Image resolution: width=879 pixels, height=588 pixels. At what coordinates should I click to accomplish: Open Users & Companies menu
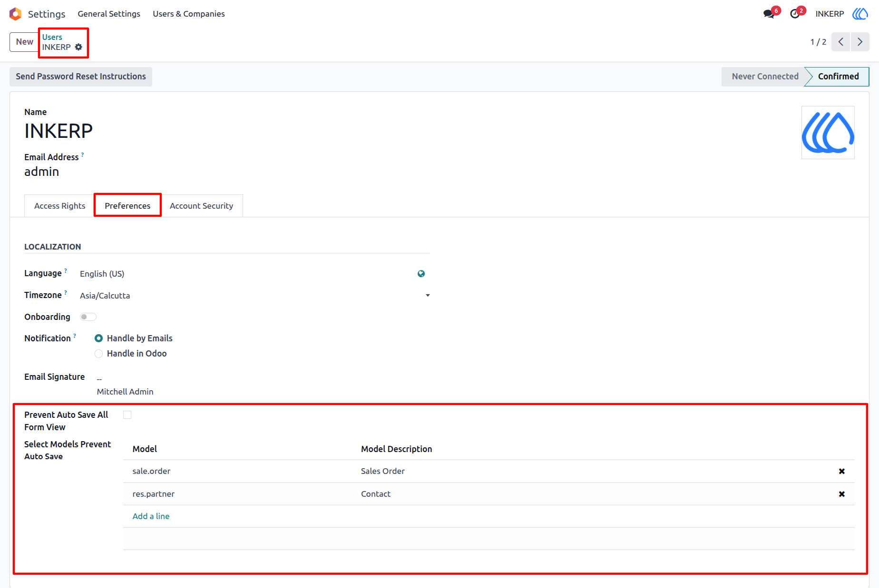click(189, 14)
